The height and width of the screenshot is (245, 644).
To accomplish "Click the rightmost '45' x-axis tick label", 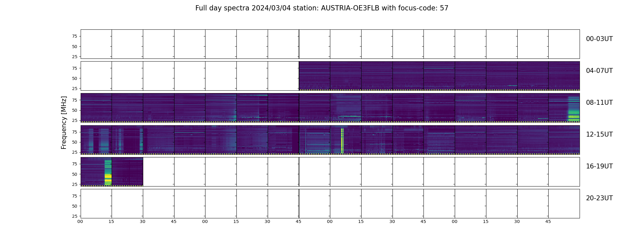I will click(548, 221).
